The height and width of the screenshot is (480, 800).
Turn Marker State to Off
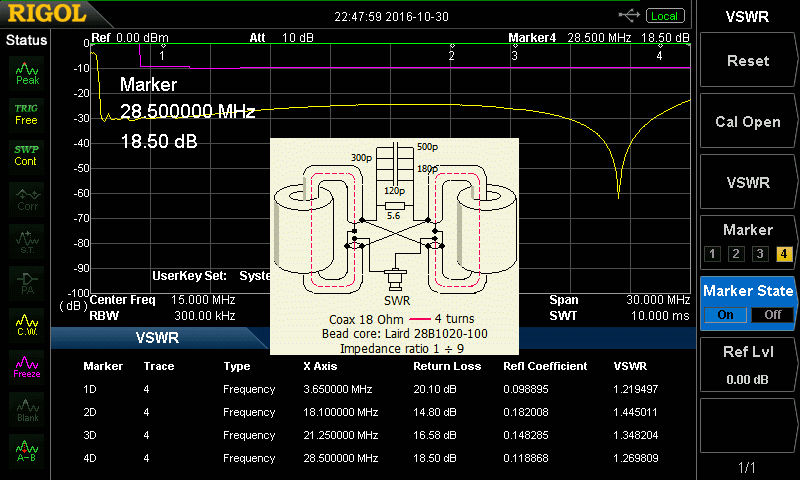point(771,314)
